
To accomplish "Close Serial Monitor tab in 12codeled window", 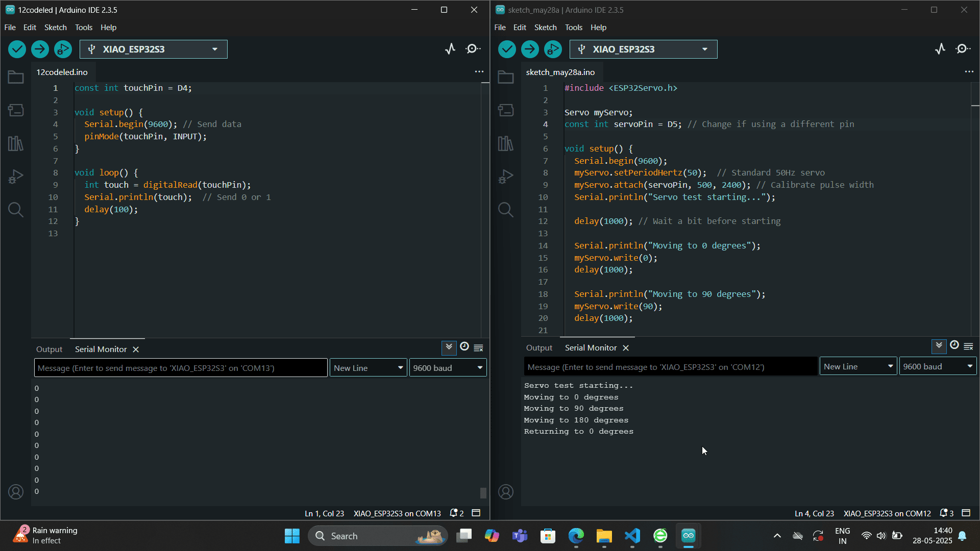I will (136, 349).
